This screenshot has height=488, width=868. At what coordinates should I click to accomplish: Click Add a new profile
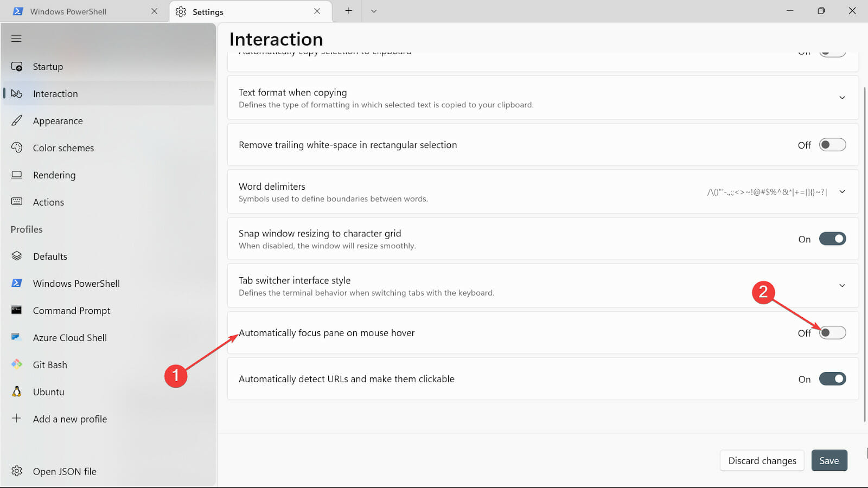click(x=108, y=419)
